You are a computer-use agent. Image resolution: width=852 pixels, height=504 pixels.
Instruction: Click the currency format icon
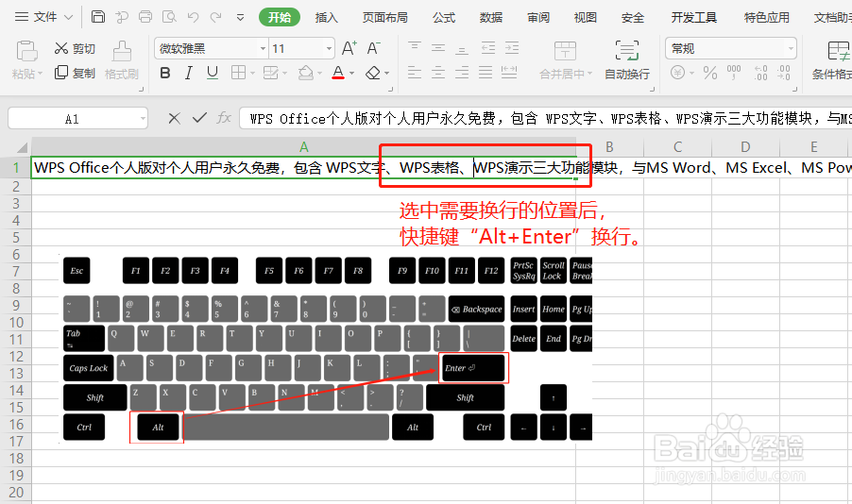pyautogui.click(x=677, y=73)
